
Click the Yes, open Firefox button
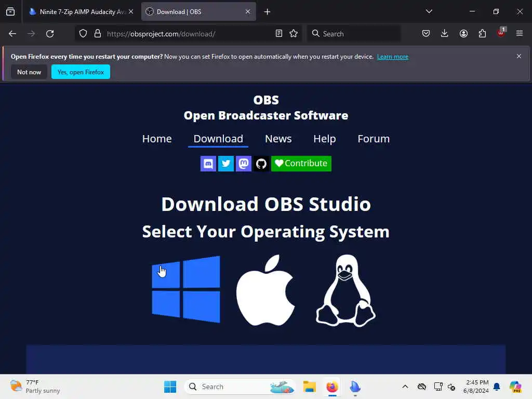81,72
